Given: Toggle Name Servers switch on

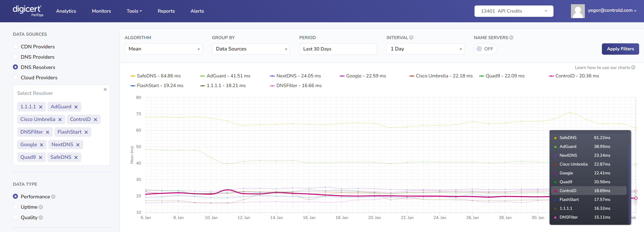Looking at the screenshot, I should pyautogui.click(x=485, y=49).
